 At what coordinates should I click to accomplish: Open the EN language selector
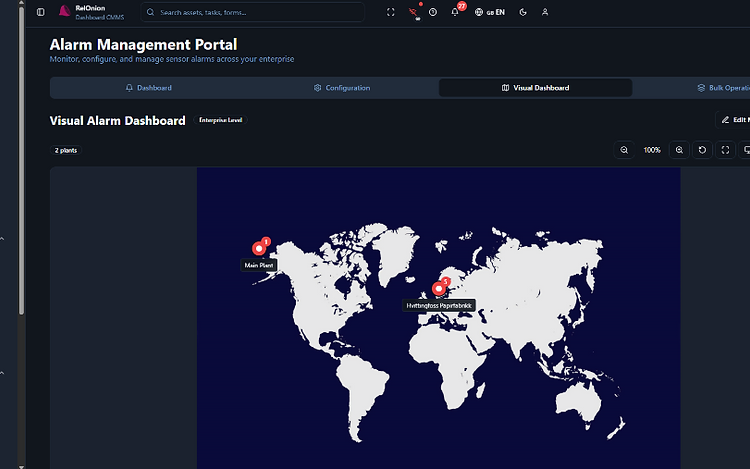point(490,12)
